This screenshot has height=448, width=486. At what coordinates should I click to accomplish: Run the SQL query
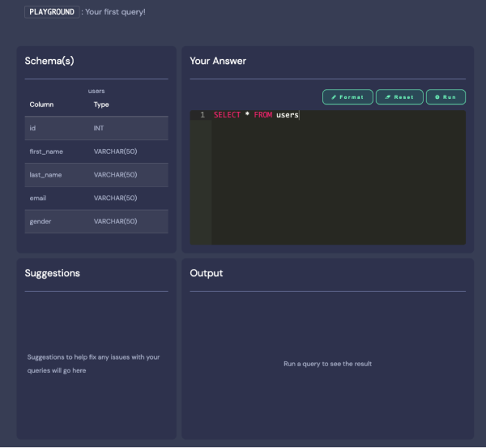(446, 97)
